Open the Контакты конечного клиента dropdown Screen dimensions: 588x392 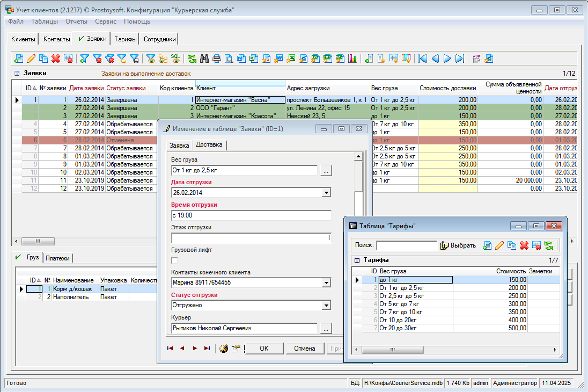(327, 282)
